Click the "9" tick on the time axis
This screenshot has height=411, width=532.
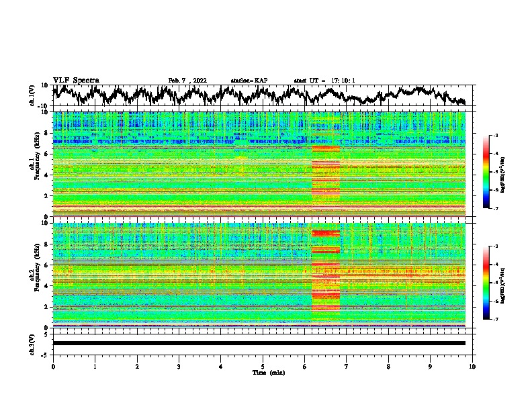[x=430, y=367]
